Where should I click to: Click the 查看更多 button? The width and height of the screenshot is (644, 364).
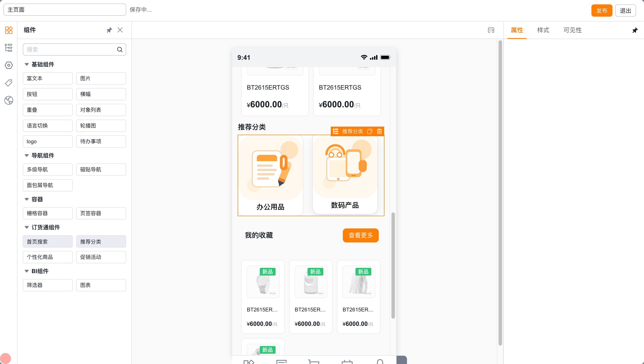(x=361, y=235)
